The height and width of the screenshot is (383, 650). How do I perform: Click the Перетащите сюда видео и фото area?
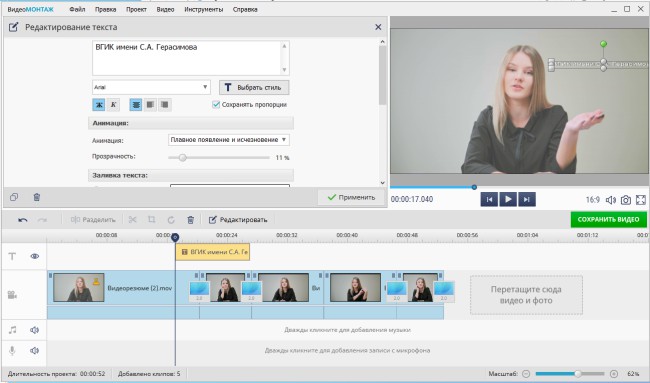coord(526,295)
